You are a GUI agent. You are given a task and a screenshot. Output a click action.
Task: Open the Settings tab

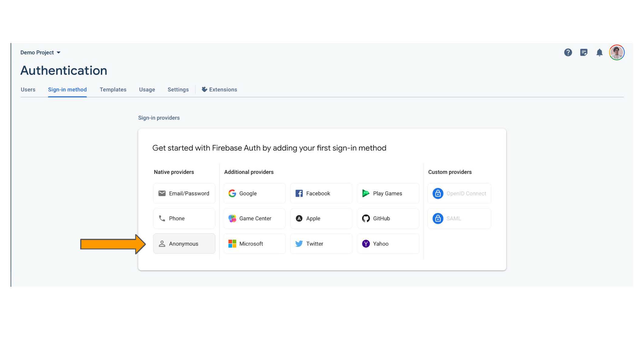click(178, 90)
